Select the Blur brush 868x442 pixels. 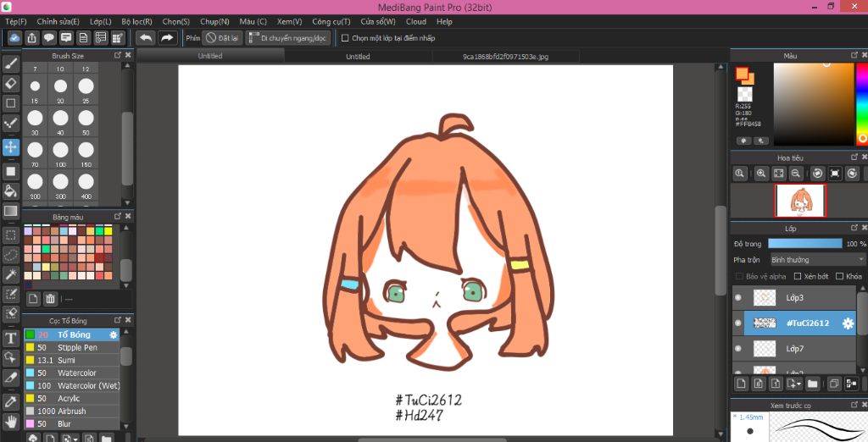(x=72, y=423)
